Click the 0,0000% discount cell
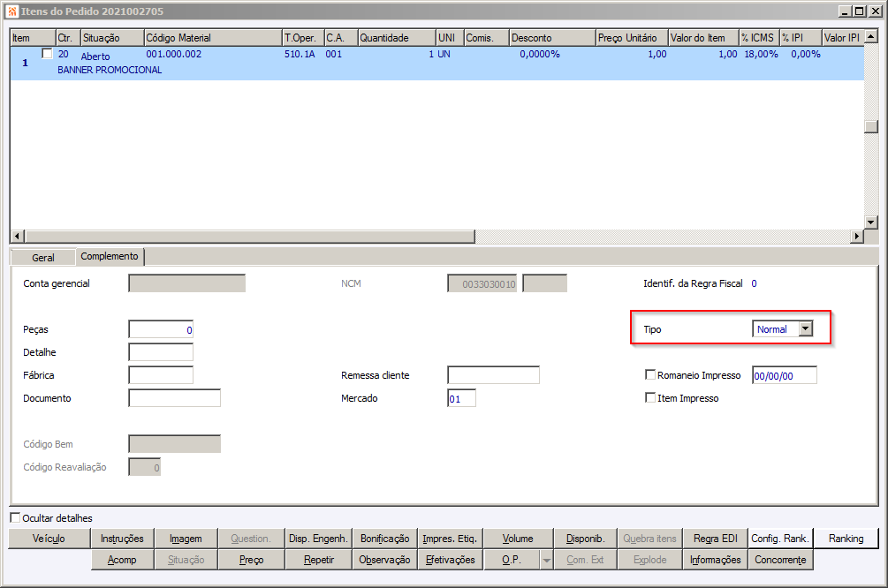Screen dimensions: 888x588 (x=540, y=54)
